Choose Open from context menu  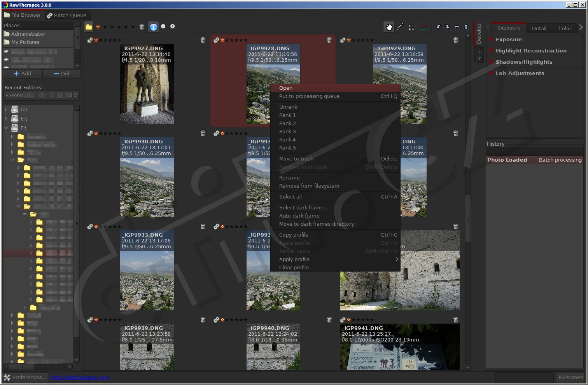coord(335,88)
